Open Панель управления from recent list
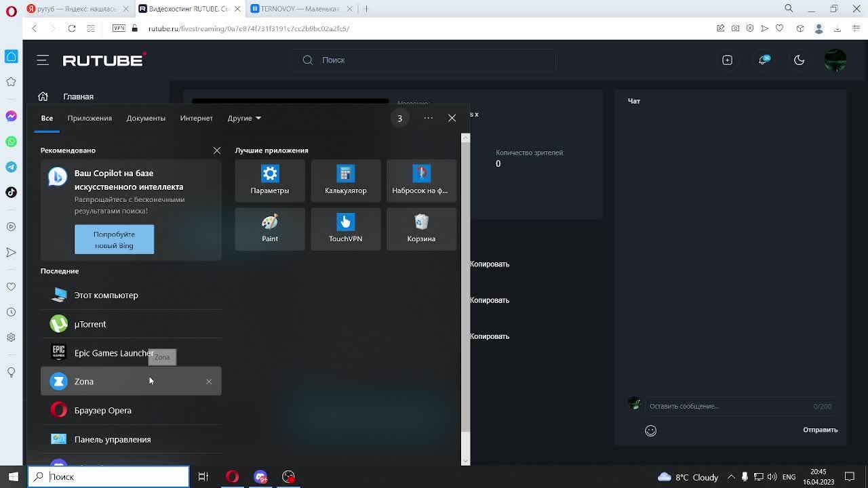 click(x=131, y=439)
